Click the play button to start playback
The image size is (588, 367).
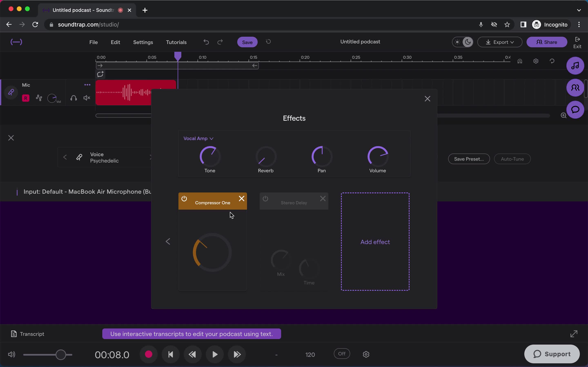215,354
